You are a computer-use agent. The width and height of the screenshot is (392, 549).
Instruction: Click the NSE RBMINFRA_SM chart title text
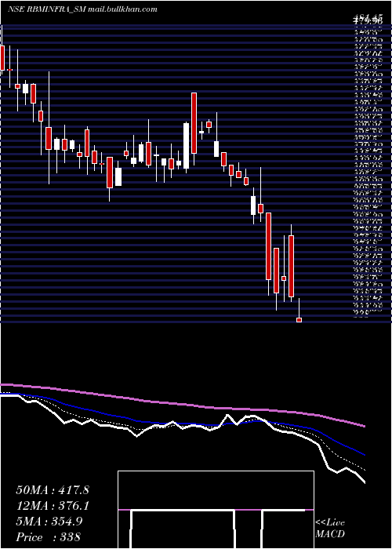pyautogui.click(x=82, y=9)
